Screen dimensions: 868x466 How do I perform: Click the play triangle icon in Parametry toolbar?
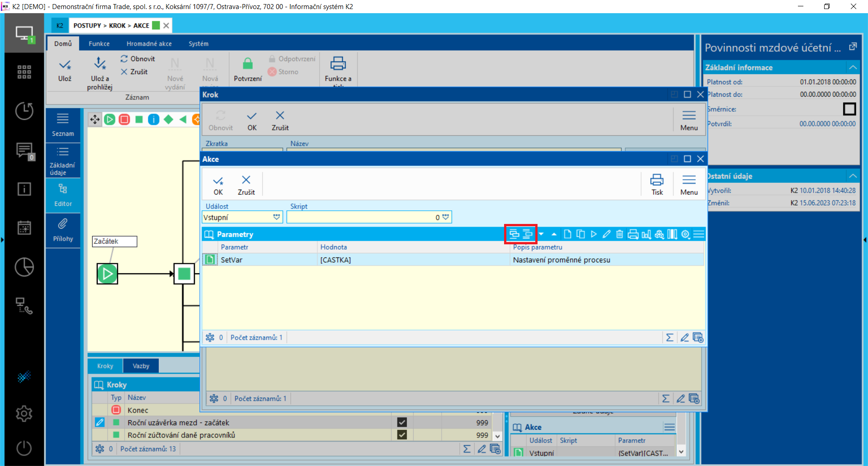[x=594, y=234]
